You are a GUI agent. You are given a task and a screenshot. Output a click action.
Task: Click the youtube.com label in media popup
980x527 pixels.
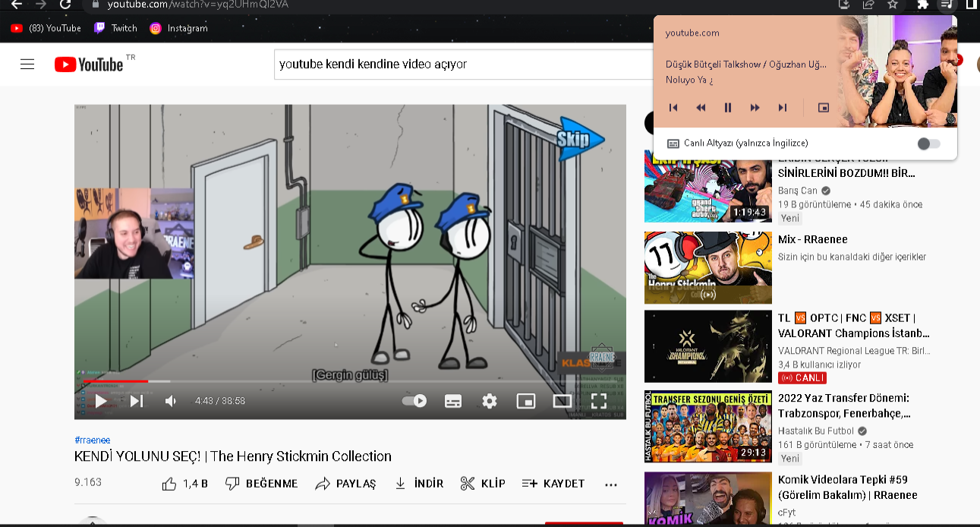692,33
